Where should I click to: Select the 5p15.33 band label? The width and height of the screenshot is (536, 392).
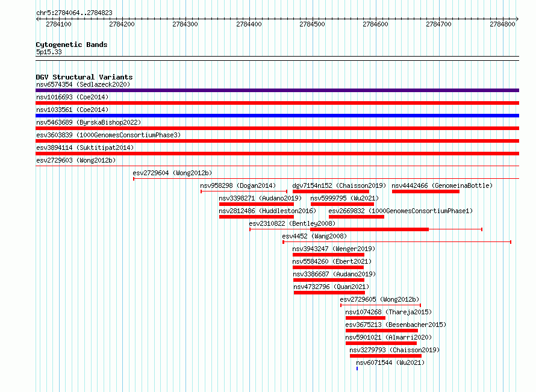[x=49, y=52]
